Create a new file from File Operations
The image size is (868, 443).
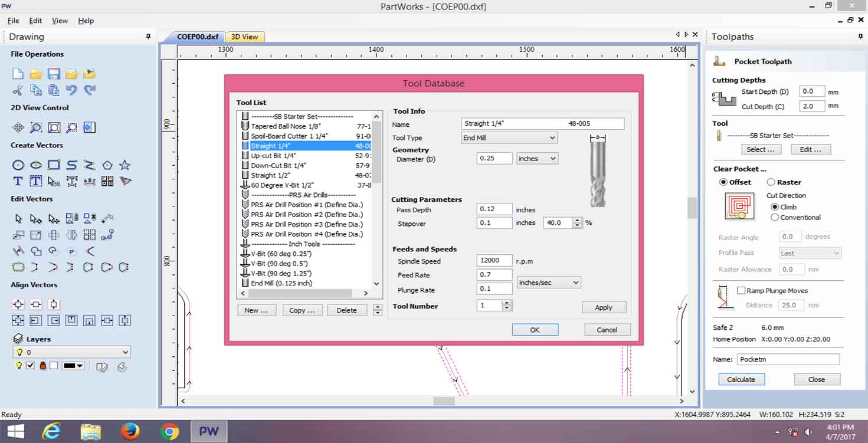(18, 74)
